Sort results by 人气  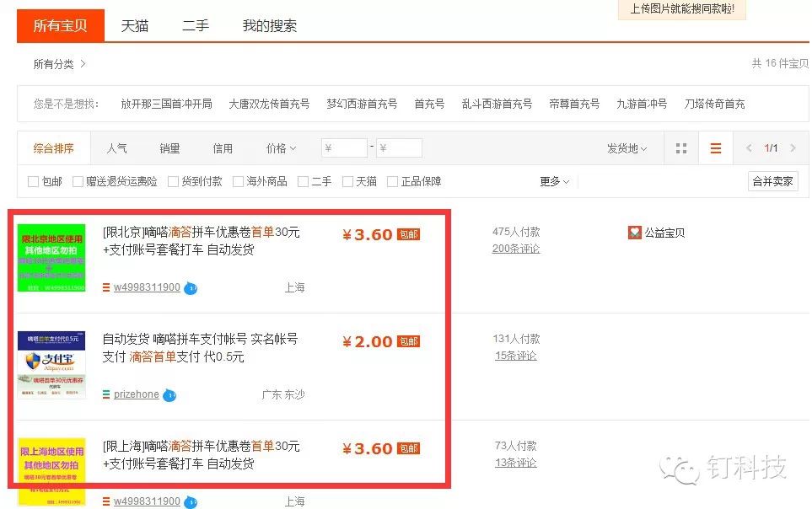(116, 148)
